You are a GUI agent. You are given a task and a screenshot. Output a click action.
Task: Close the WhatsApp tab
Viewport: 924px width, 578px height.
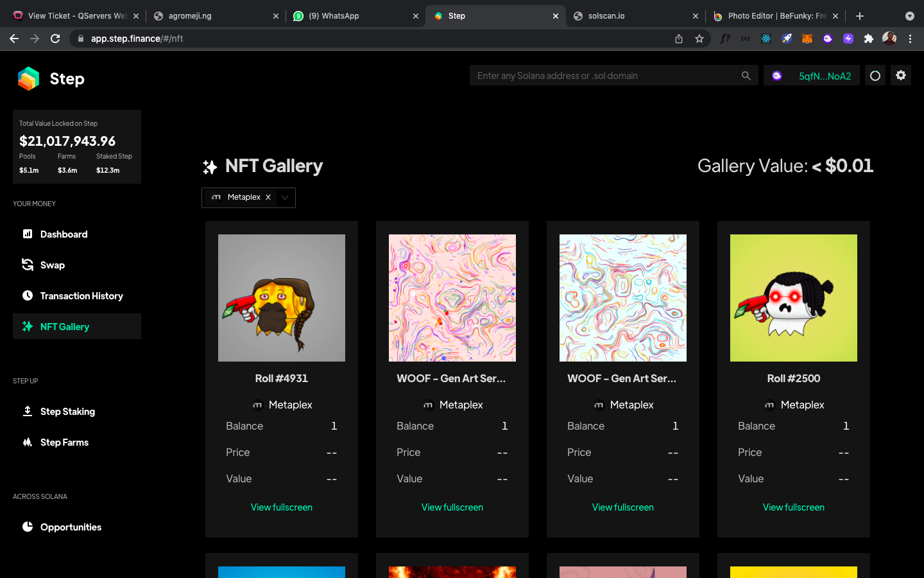(x=416, y=16)
